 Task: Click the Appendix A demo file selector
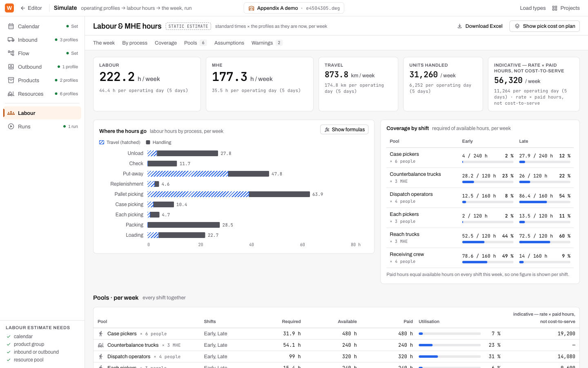coord(294,8)
